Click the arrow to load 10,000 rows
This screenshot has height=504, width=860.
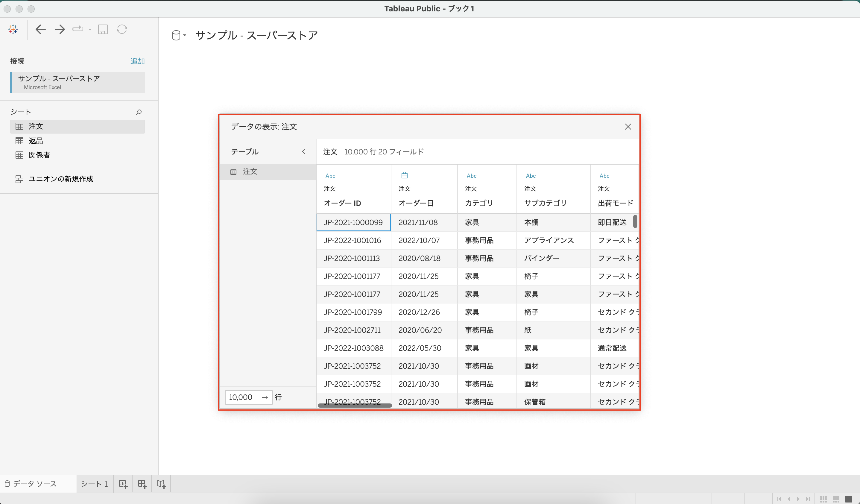point(265,397)
